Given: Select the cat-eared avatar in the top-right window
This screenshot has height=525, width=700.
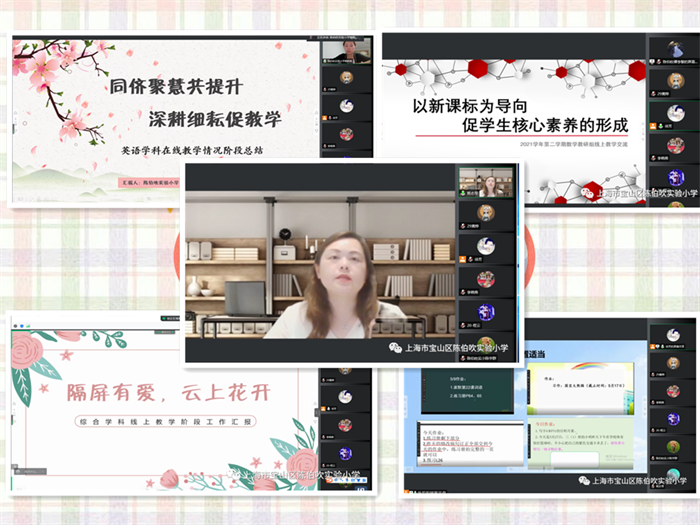Looking at the screenshot, I should tap(675, 81).
